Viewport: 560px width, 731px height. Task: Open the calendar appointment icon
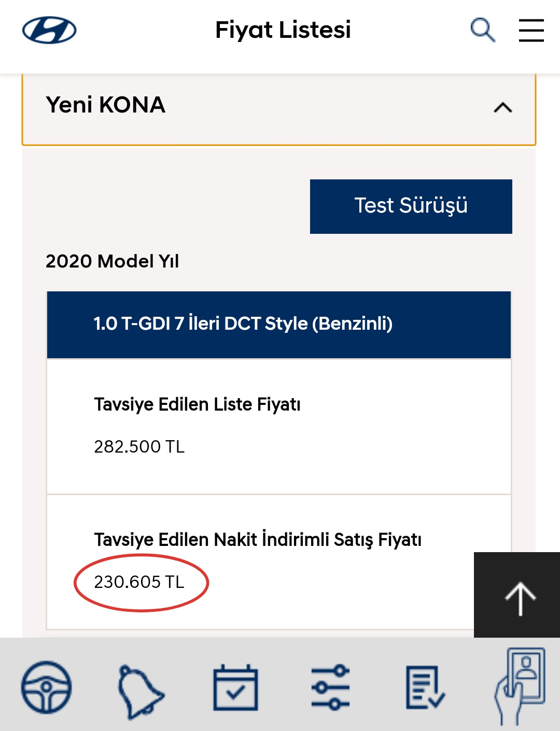(x=235, y=687)
